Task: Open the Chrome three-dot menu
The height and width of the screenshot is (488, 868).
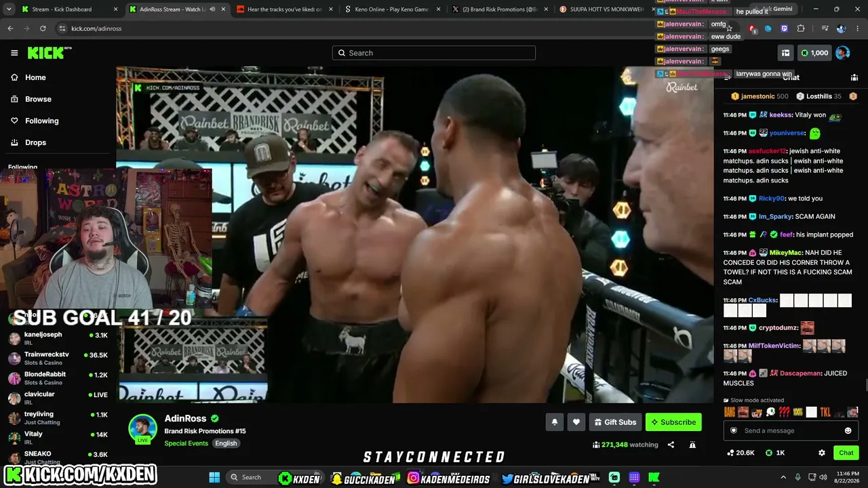Action: coord(858,28)
